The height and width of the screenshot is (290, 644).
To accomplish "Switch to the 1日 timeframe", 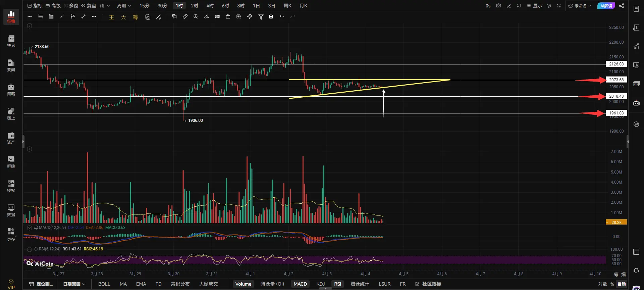I will [x=256, y=6].
